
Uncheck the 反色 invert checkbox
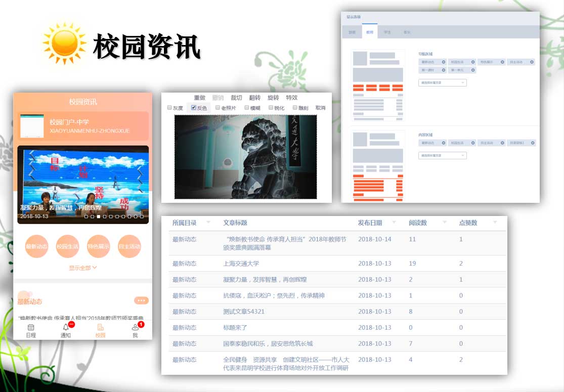click(x=194, y=108)
